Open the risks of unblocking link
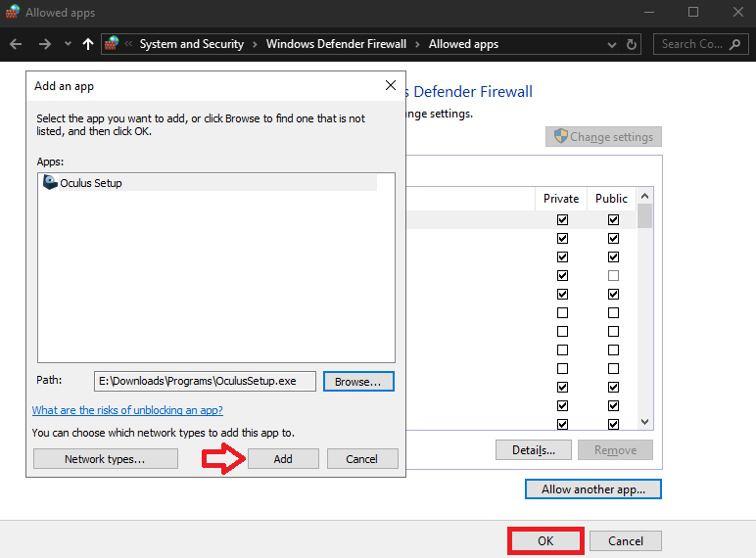 127,410
